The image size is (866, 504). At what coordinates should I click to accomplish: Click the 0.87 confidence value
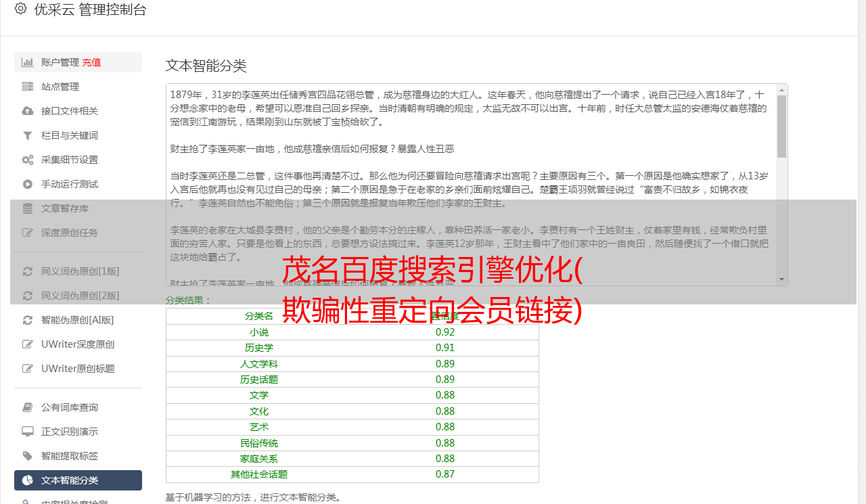pos(445,474)
